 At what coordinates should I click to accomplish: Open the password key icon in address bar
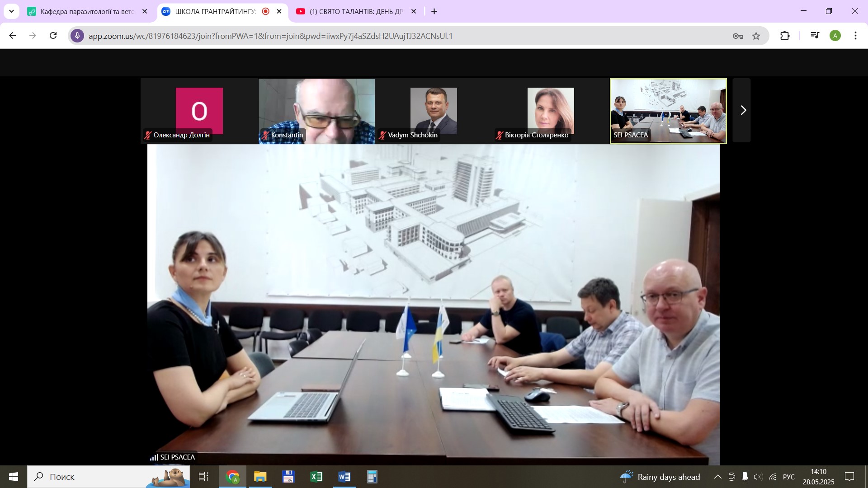(738, 36)
